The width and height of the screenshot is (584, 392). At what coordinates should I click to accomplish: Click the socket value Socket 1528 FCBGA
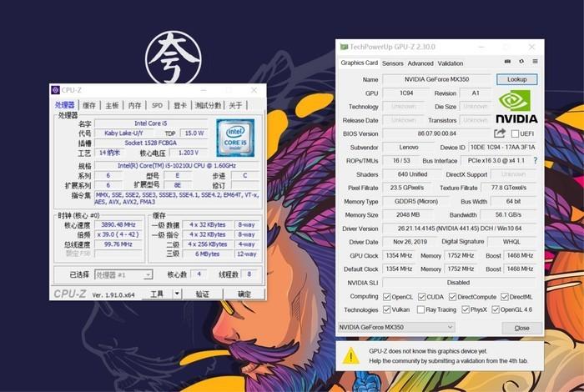pos(150,143)
